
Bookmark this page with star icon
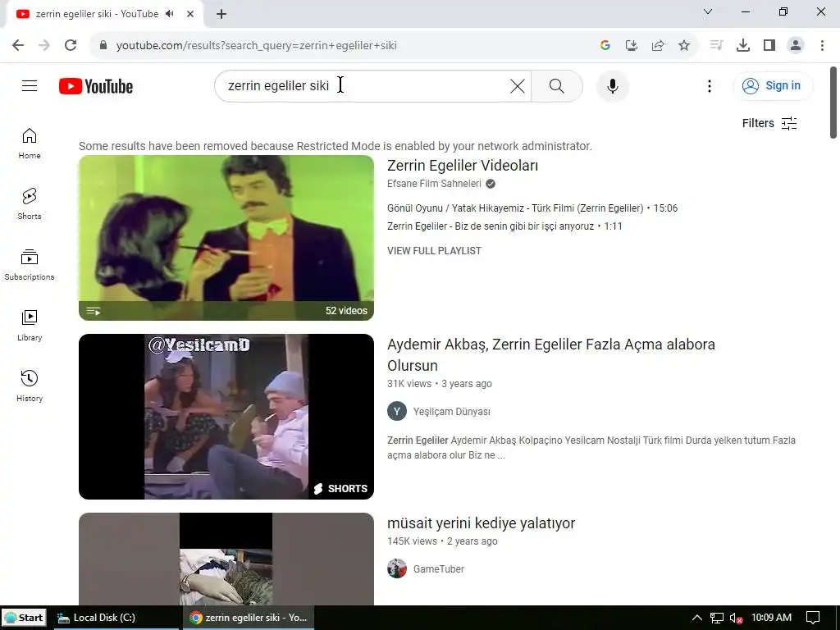pos(684,45)
